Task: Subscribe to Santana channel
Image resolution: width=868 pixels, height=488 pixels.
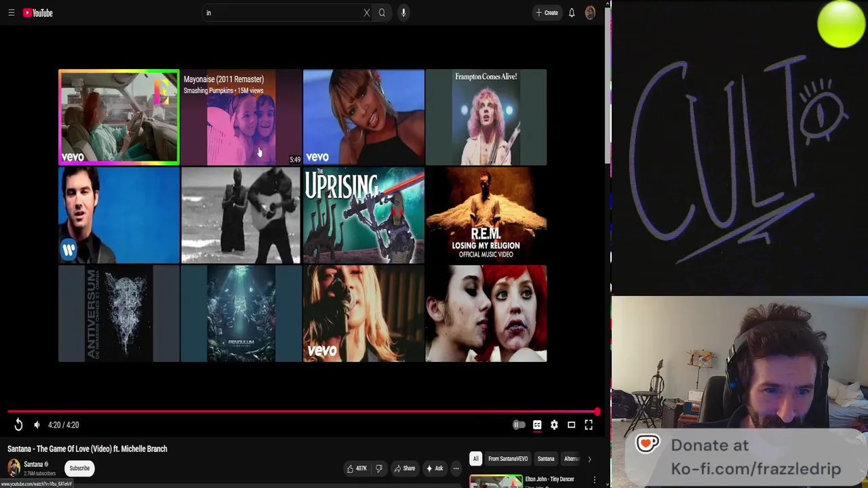Action: click(x=79, y=468)
